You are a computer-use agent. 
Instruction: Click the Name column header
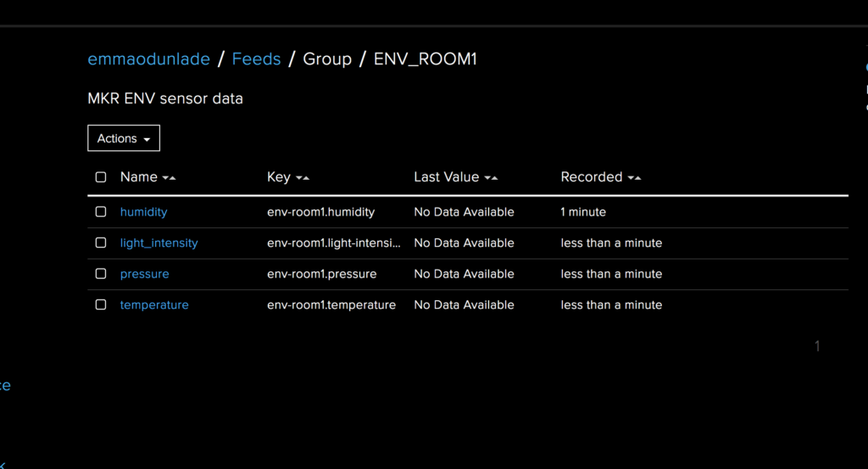pos(139,177)
